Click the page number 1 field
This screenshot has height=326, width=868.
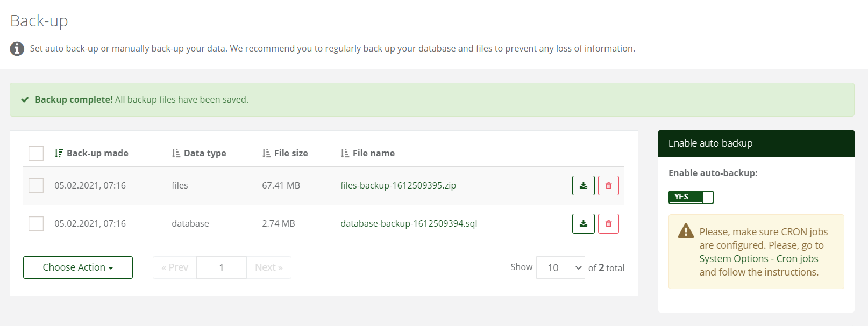(x=222, y=267)
